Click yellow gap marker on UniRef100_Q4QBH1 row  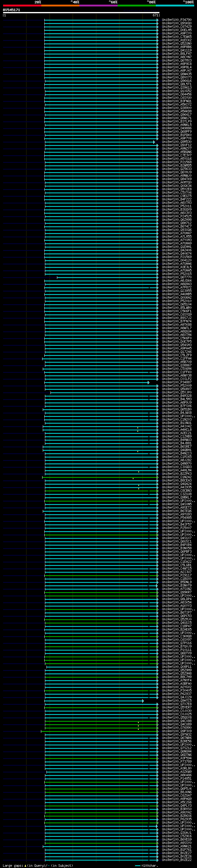(138, 451)
